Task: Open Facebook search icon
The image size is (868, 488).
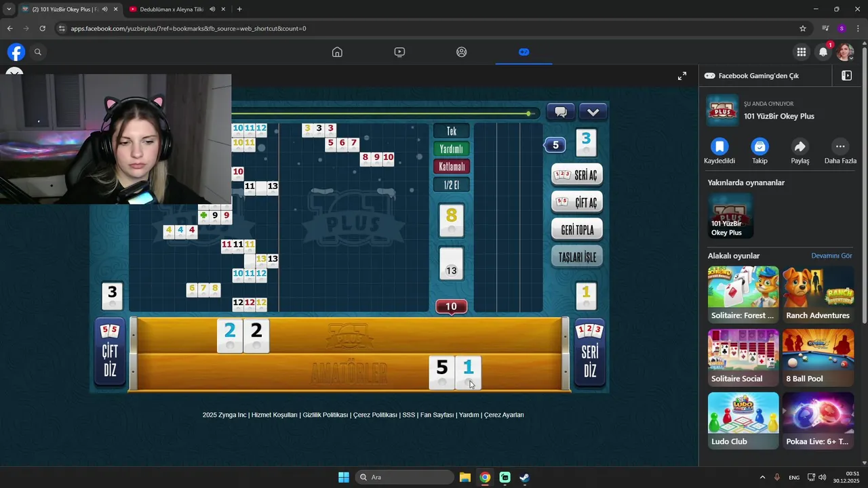Action: click(38, 52)
